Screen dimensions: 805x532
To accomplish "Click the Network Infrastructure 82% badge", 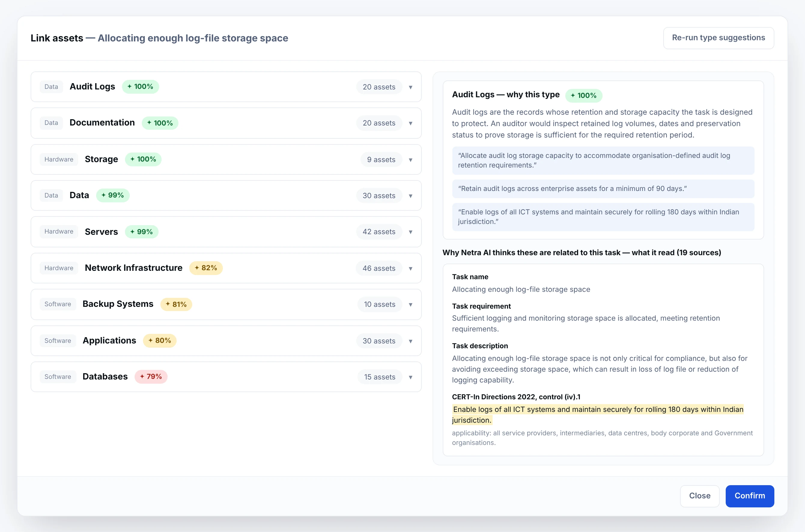I will coord(206,268).
